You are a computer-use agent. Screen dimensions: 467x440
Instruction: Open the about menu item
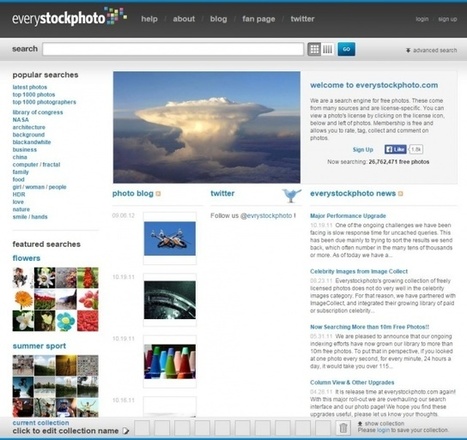[184, 19]
